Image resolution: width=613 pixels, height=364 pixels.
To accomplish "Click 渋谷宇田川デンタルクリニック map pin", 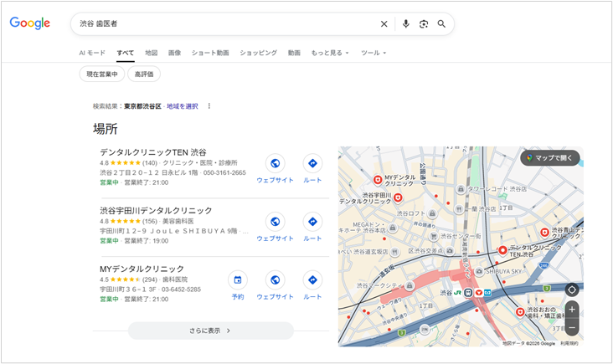I will pyautogui.click(x=398, y=197).
